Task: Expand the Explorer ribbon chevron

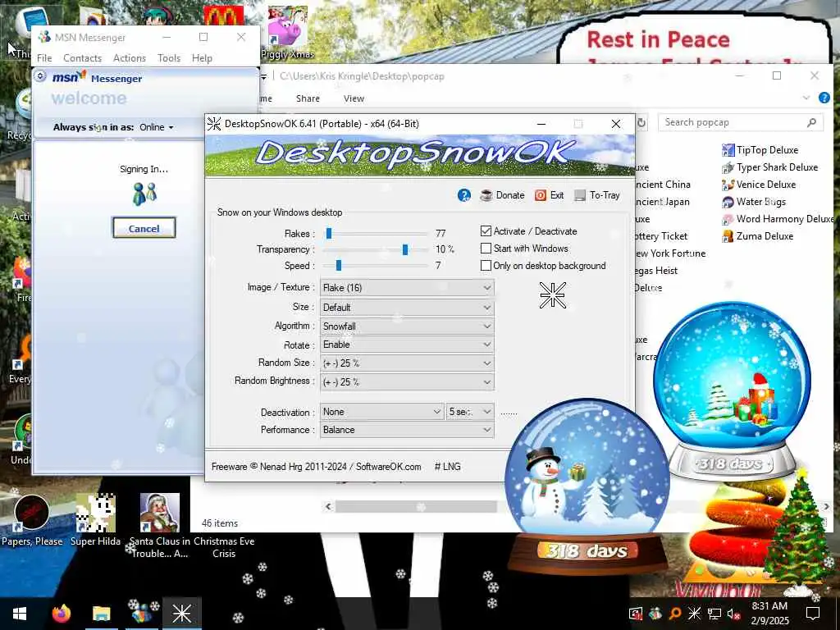Action: click(x=806, y=98)
